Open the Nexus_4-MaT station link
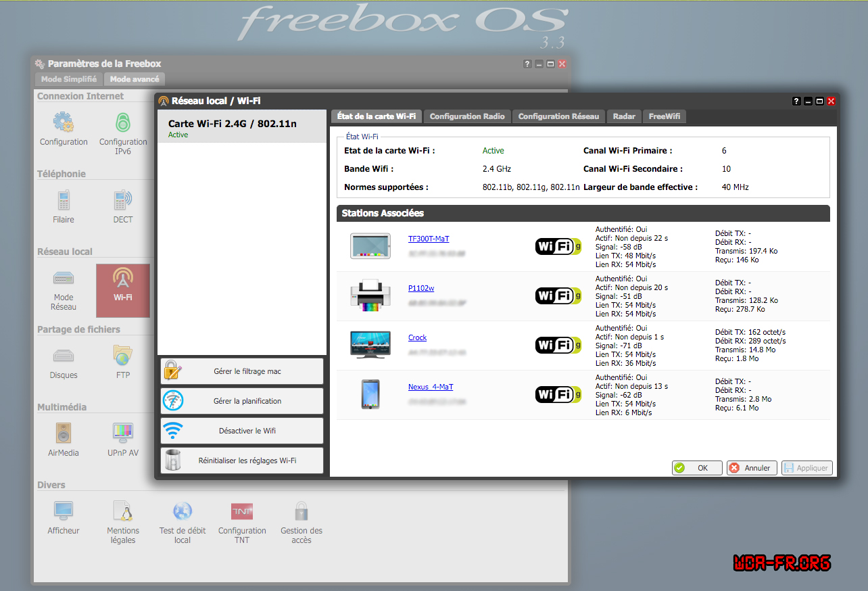868x591 pixels. click(431, 387)
